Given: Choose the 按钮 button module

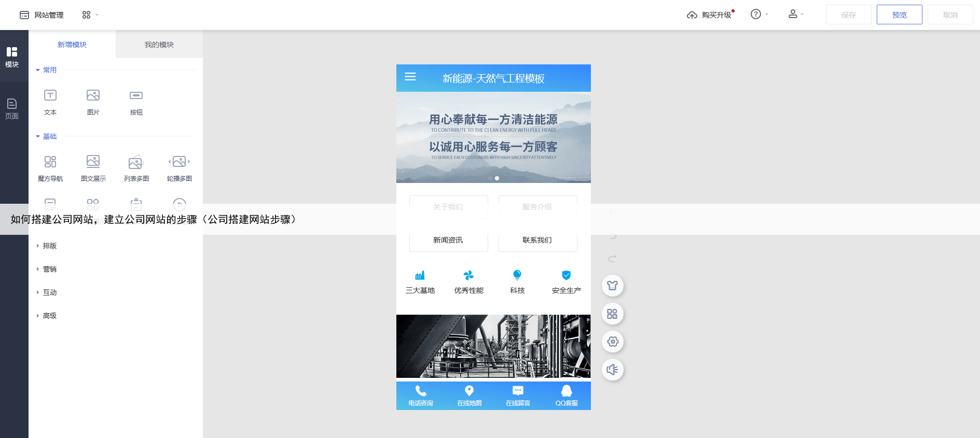Looking at the screenshot, I should (136, 96).
